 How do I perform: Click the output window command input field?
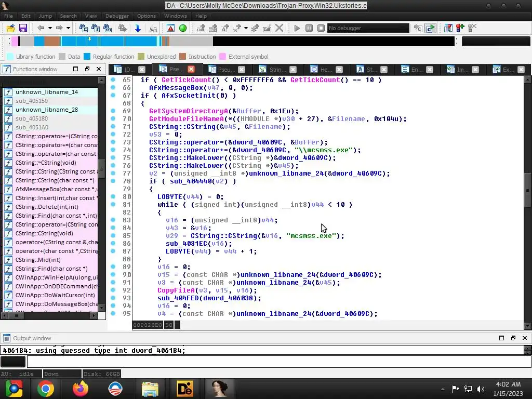pyautogui.click(x=279, y=362)
